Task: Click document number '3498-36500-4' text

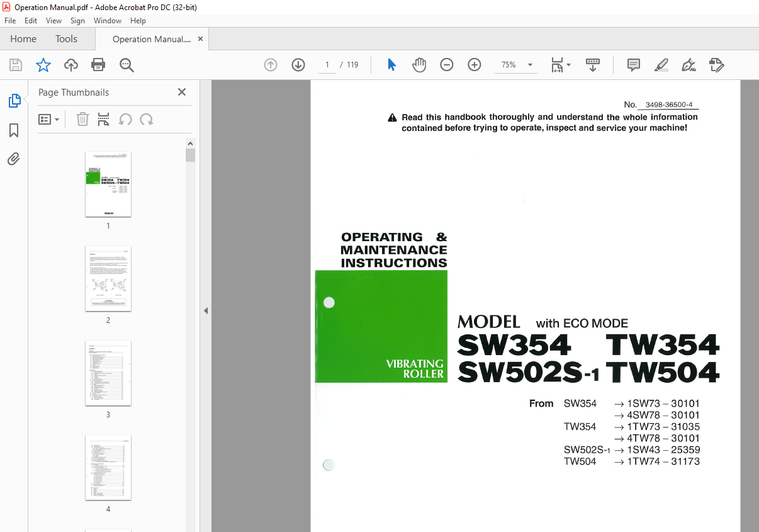Action: coord(668,105)
